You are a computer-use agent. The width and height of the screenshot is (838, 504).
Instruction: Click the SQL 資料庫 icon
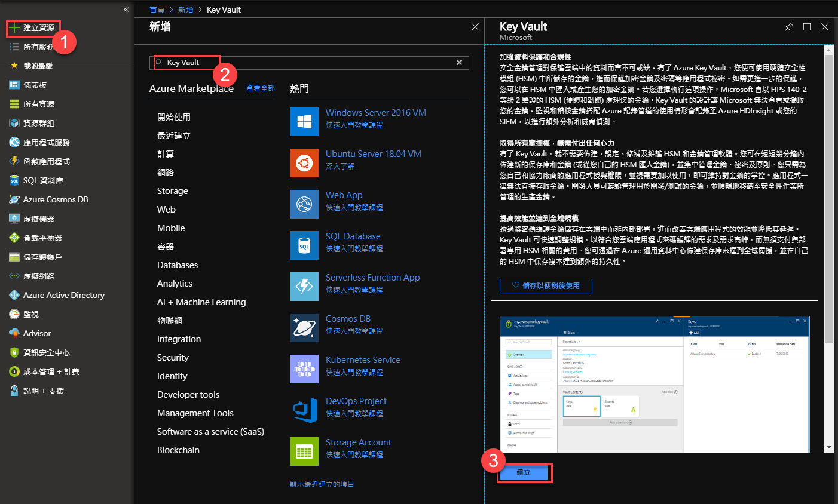click(x=14, y=180)
